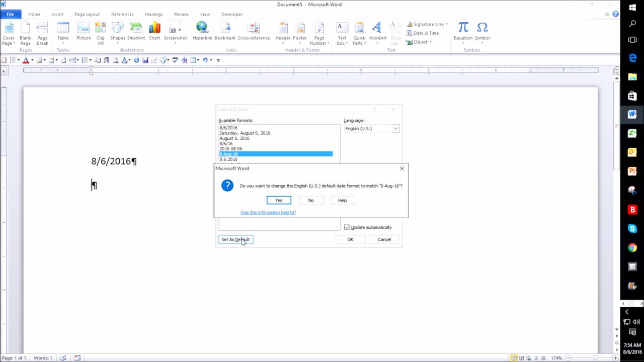Image resolution: width=644 pixels, height=362 pixels.
Task: Open Quick Parts menu
Action: (359, 34)
